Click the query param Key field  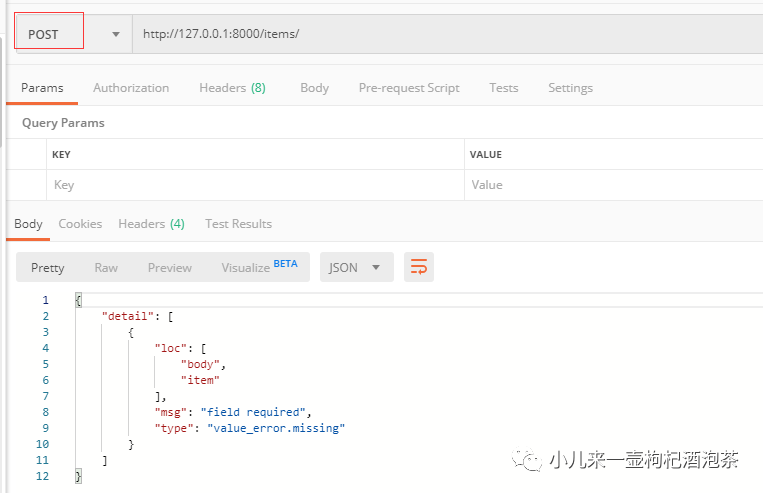(255, 185)
